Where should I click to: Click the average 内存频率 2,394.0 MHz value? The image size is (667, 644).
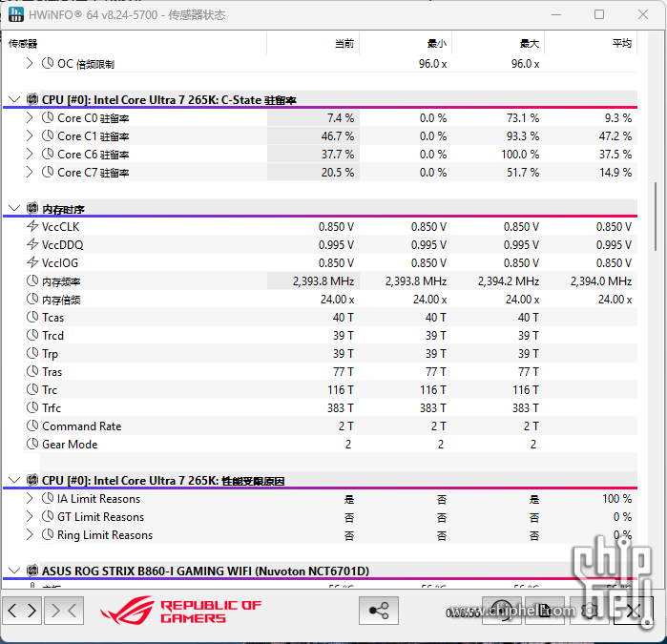coord(601,281)
